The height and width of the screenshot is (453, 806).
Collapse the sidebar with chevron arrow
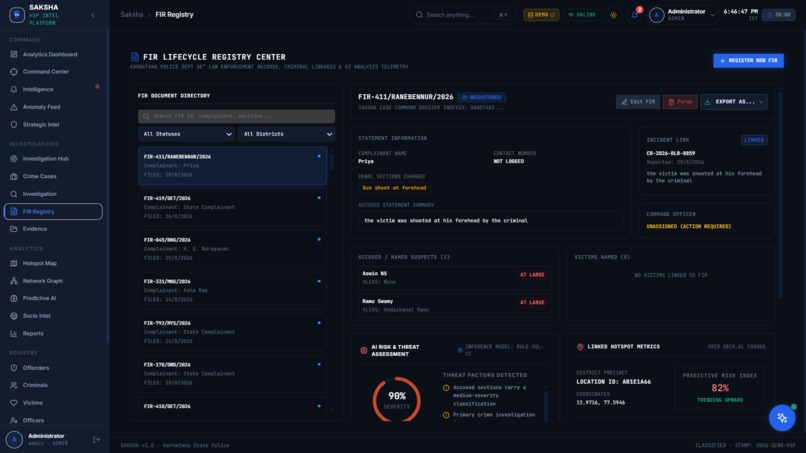(x=93, y=15)
